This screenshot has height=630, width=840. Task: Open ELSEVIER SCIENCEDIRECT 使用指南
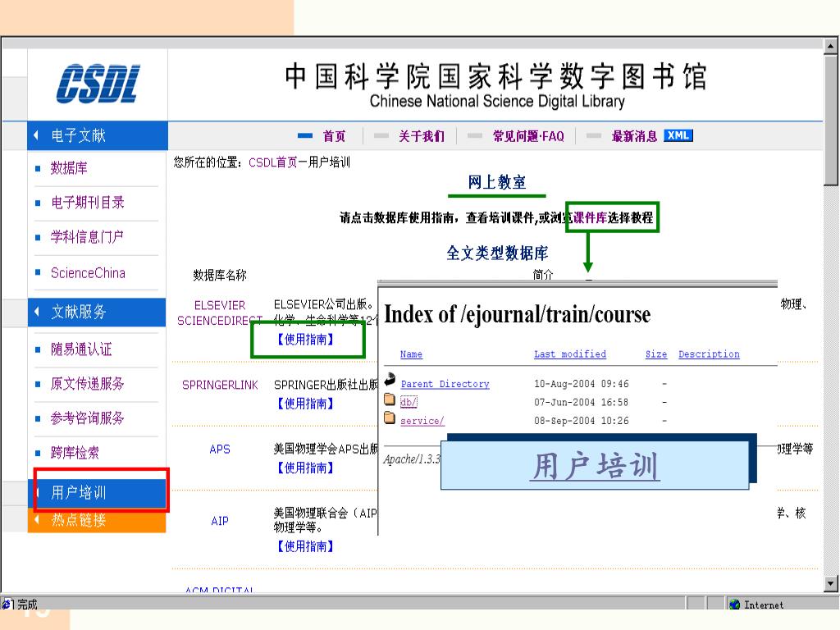pyautogui.click(x=305, y=339)
